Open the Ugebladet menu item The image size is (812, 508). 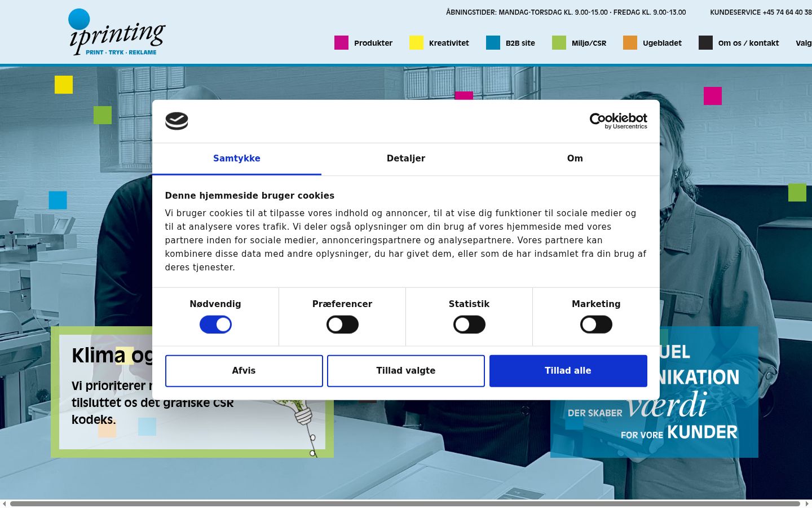pyautogui.click(x=662, y=43)
